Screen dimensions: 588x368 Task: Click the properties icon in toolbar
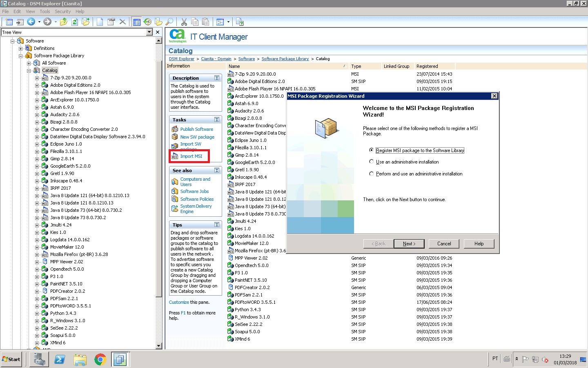coord(111,22)
